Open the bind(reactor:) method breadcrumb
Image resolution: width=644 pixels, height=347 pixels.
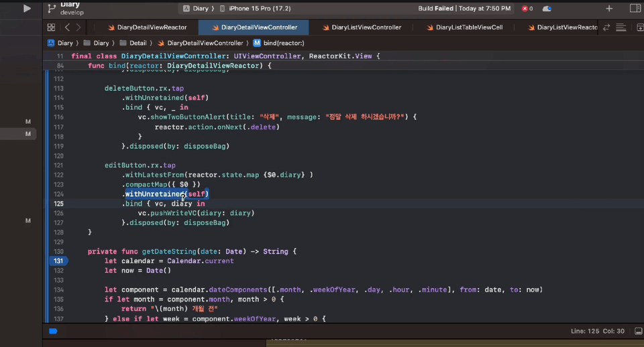279,43
